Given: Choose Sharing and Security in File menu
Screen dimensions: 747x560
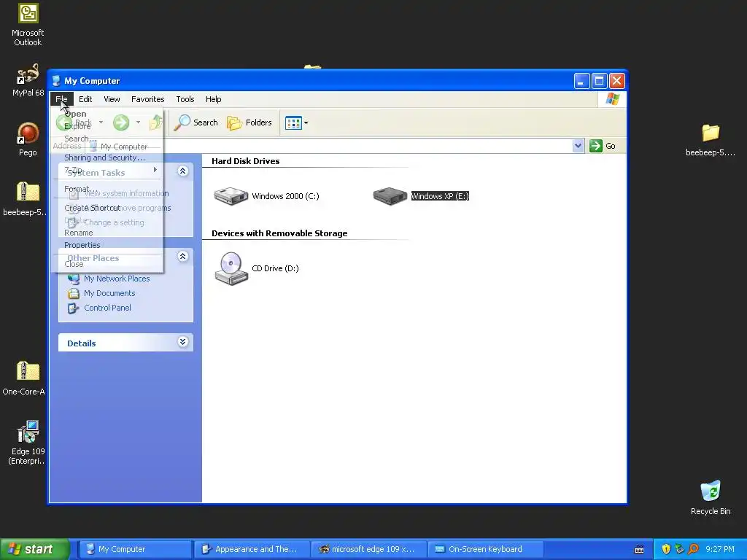Looking at the screenshot, I should coord(107,157).
